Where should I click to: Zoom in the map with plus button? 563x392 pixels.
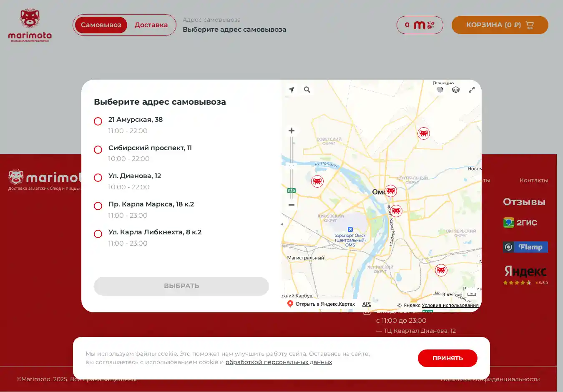[x=292, y=131]
